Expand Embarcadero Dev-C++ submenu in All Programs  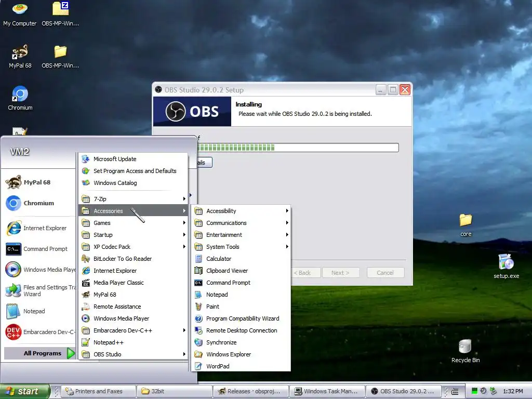tap(134, 330)
